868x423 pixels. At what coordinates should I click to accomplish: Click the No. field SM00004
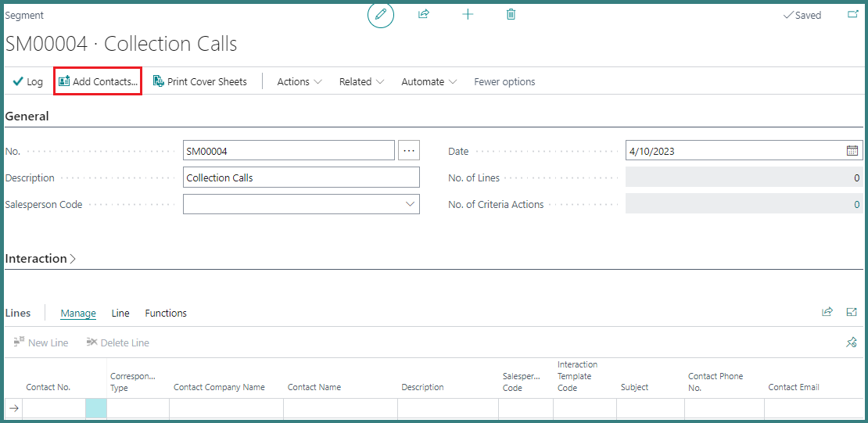(289, 151)
